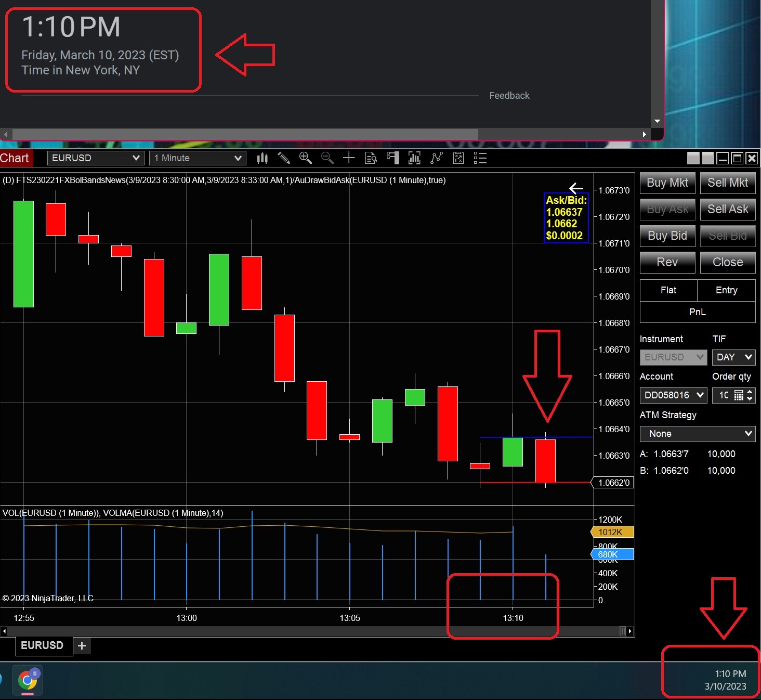This screenshot has height=700, width=761.
Task: Click the chart scrollbar left arrow
Action: tap(4, 631)
